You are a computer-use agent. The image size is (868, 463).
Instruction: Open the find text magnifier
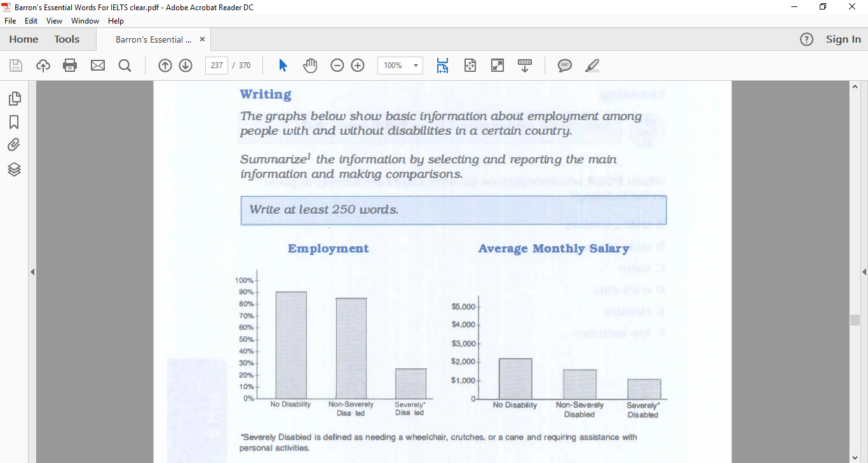click(125, 66)
